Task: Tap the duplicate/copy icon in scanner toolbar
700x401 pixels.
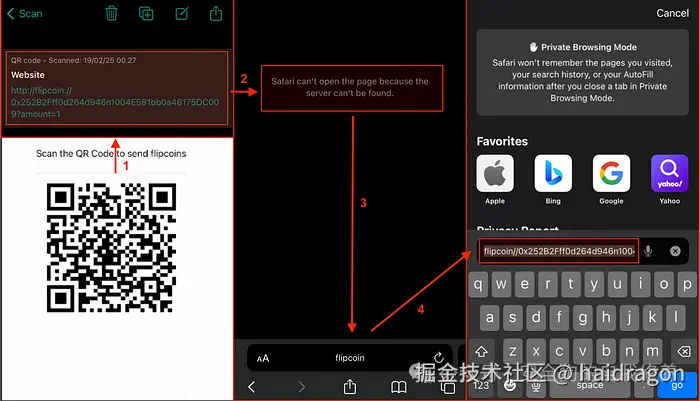Action: [146, 13]
